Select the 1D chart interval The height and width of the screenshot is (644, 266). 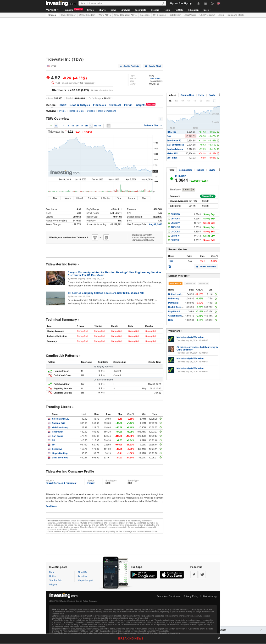91,126
